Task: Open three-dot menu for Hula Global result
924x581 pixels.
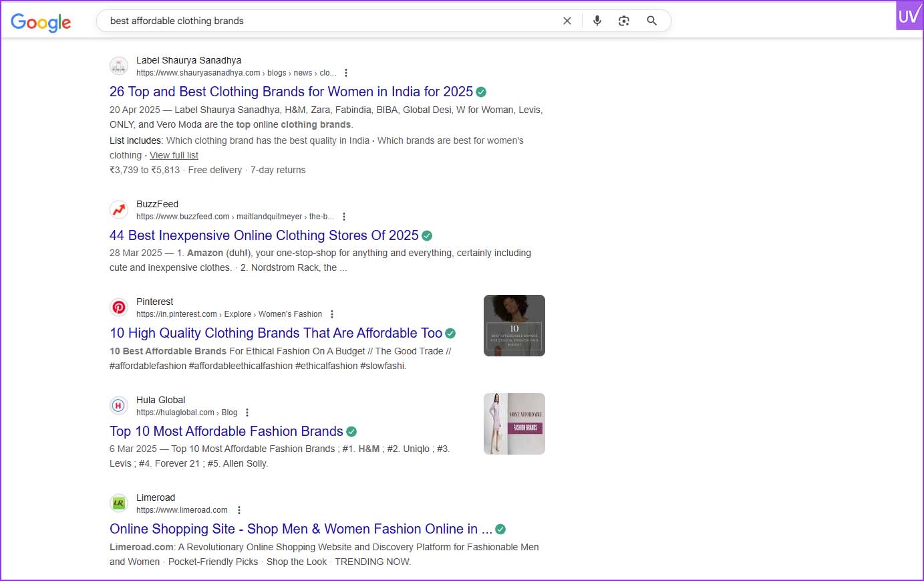Action: pos(247,413)
